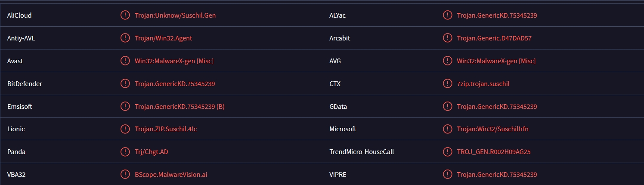Image resolution: width=644 pixels, height=185 pixels.
Task: Click the alert icon in the Antiy-AVL row
Action: (x=125, y=38)
